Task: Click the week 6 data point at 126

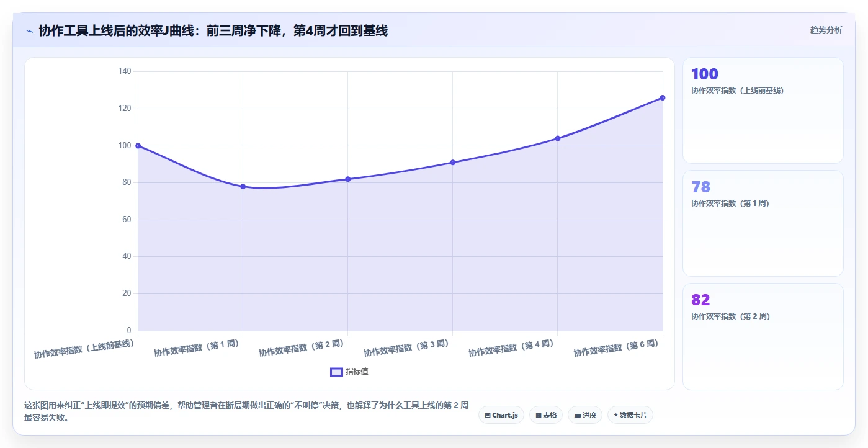Action: [663, 97]
